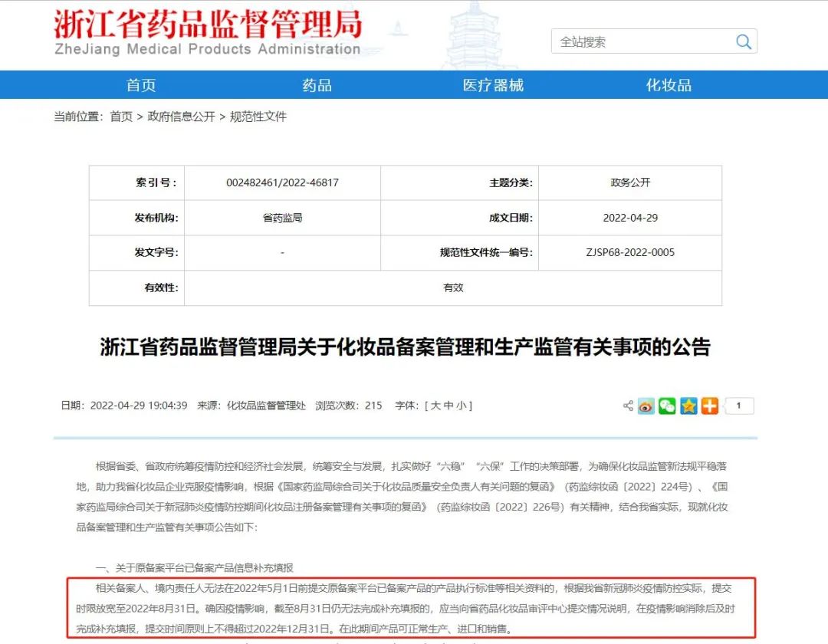Click the search magnifier icon
This screenshot has height=644, width=828.
click(743, 42)
